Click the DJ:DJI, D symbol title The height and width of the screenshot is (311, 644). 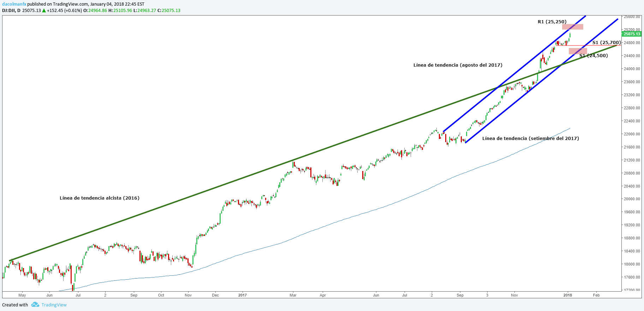point(11,10)
